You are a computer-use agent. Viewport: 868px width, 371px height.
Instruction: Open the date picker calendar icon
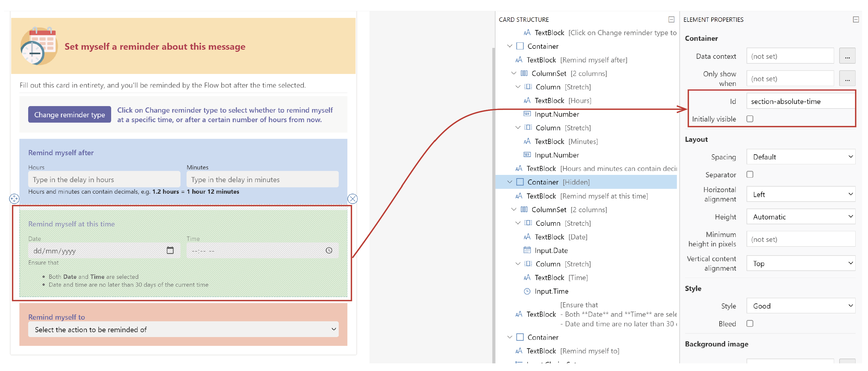[x=170, y=250]
